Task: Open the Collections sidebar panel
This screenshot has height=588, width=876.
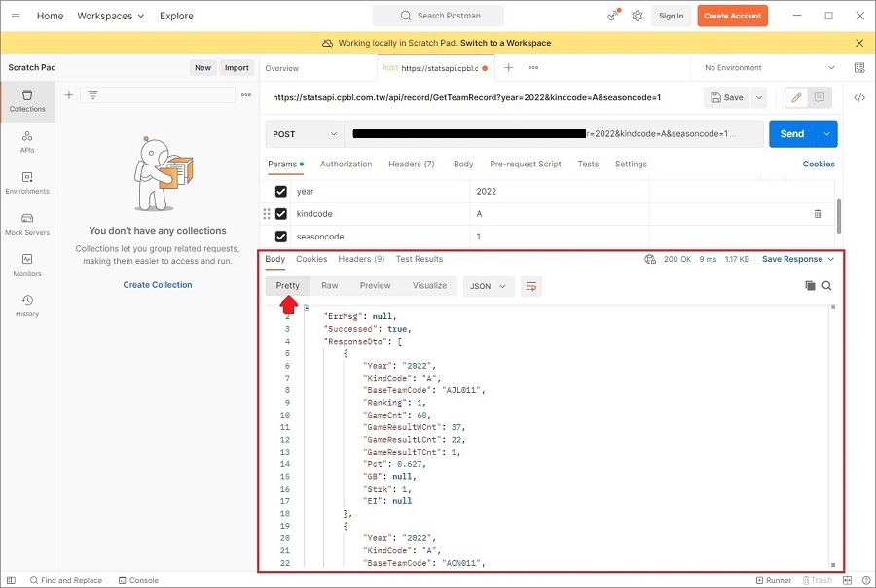Action: click(27, 101)
